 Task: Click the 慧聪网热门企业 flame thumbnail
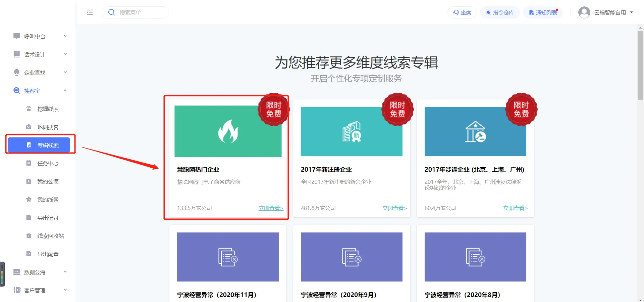click(228, 131)
